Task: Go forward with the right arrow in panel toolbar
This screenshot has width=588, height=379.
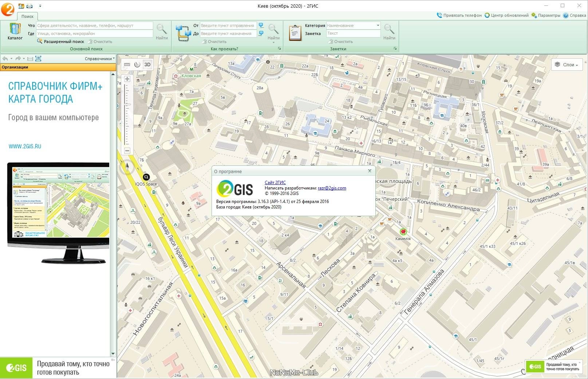Action: coord(18,58)
